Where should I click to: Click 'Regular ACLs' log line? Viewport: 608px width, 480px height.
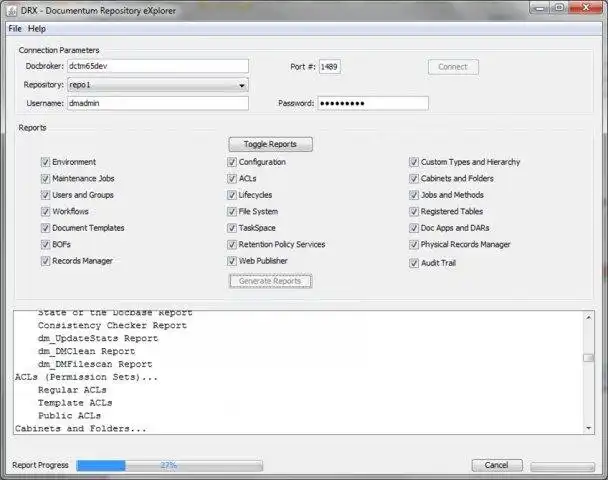click(x=72, y=390)
